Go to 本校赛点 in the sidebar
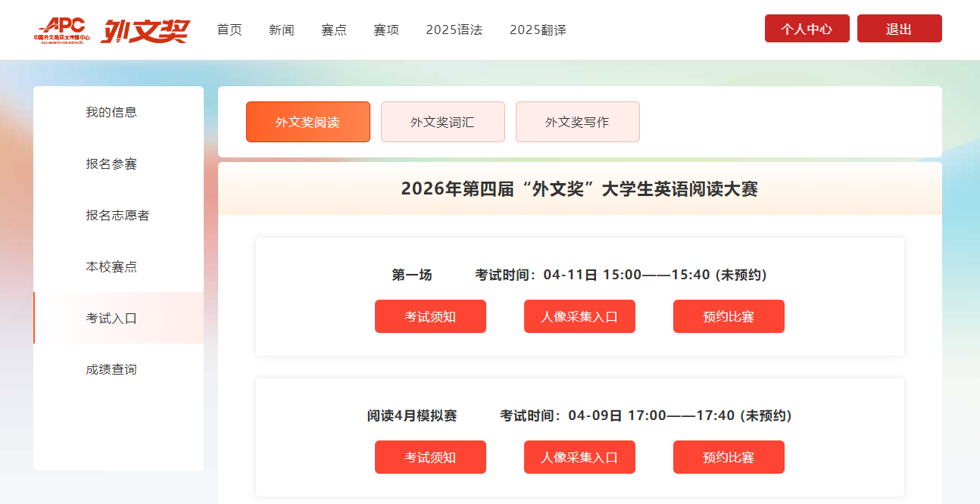 point(119,266)
